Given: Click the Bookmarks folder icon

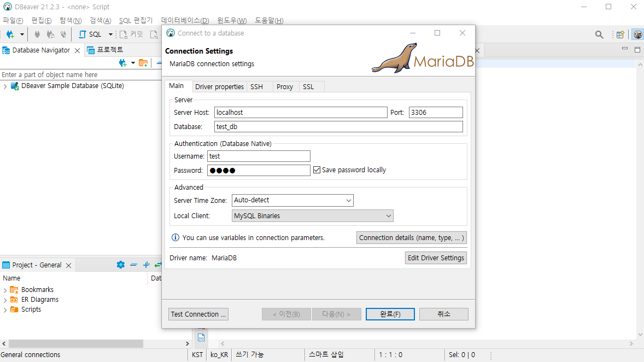Looking at the screenshot, I should [x=14, y=290].
